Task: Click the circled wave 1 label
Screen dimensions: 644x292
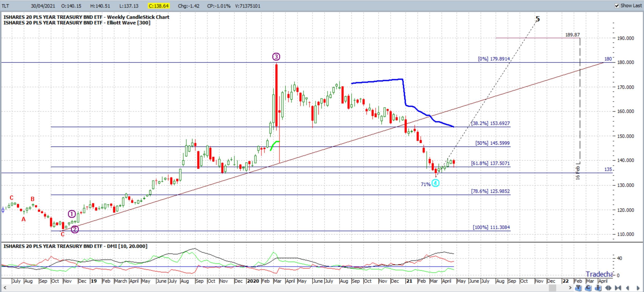Action: 72,214
